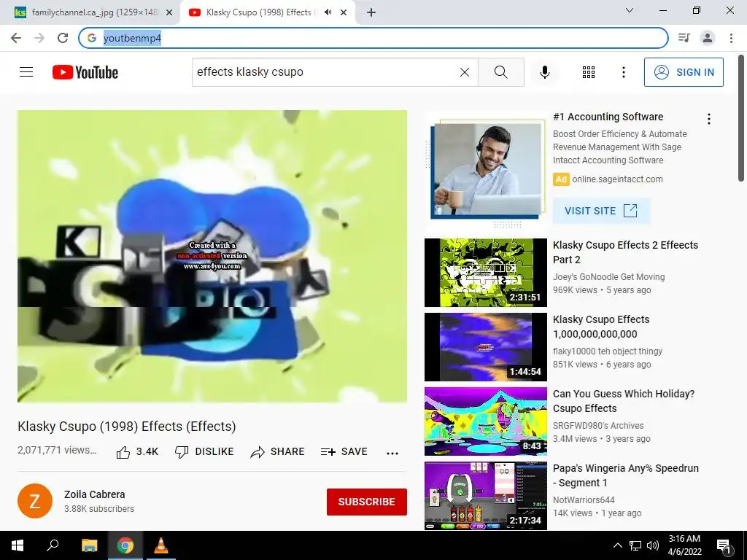The width and height of the screenshot is (747, 560).
Task: Open YouTube settings three-dot menu
Action: 623,72
